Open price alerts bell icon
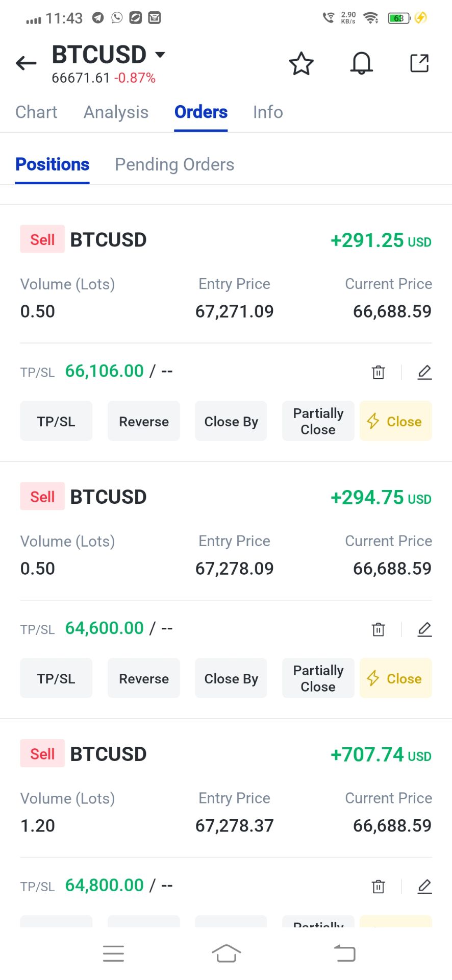Screen dimensions: 452x980 tap(361, 64)
